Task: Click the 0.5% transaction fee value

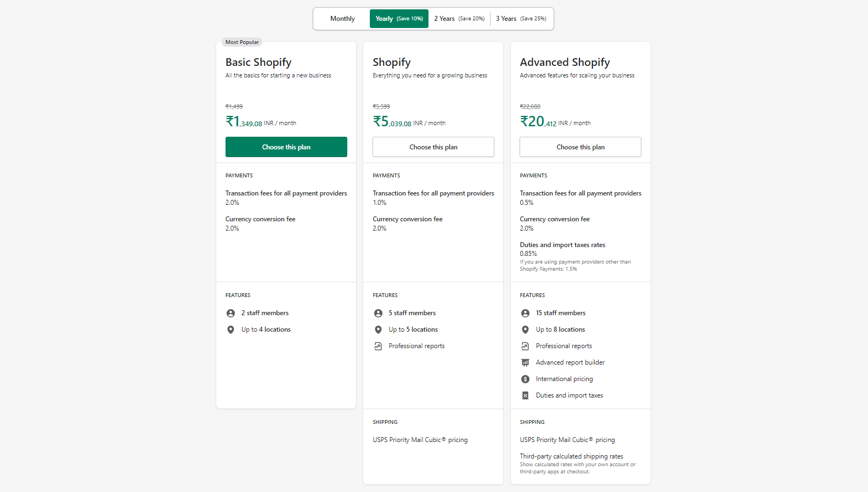Action: (527, 203)
